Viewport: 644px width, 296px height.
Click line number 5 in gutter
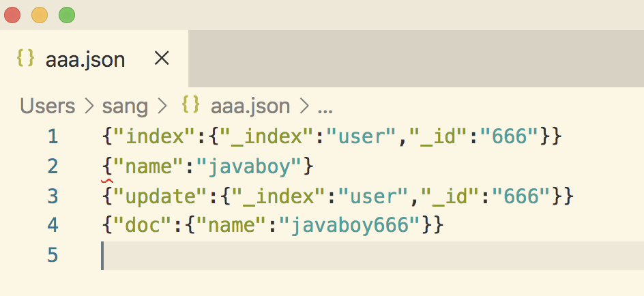pos(53,255)
